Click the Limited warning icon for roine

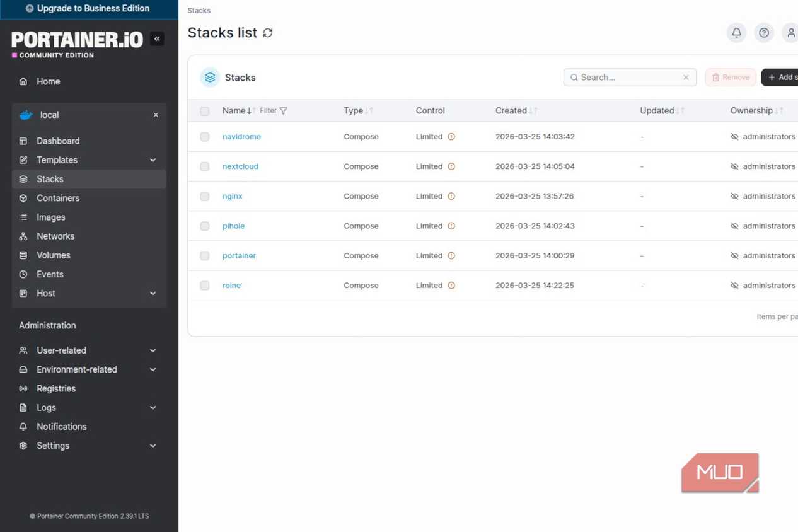tap(451, 286)
